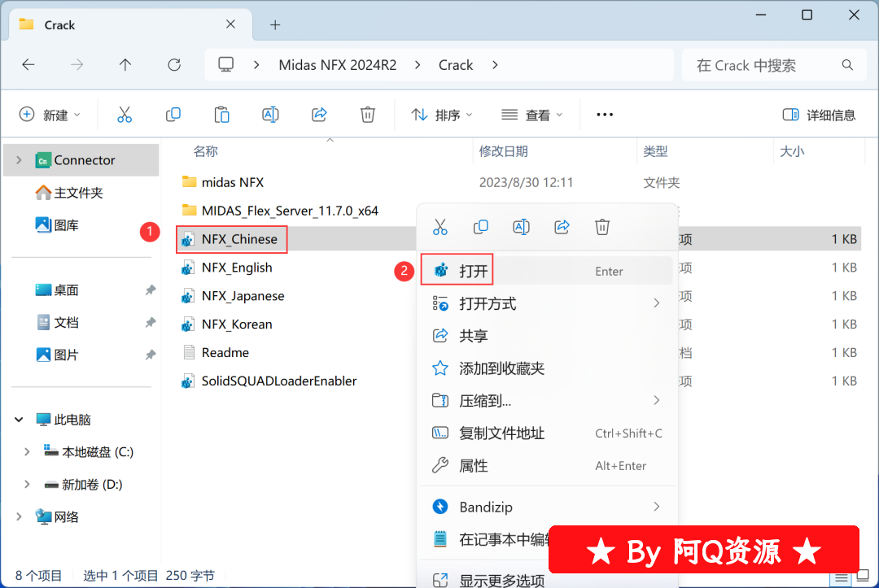Click the Paste icon in the toolbar

221,115
